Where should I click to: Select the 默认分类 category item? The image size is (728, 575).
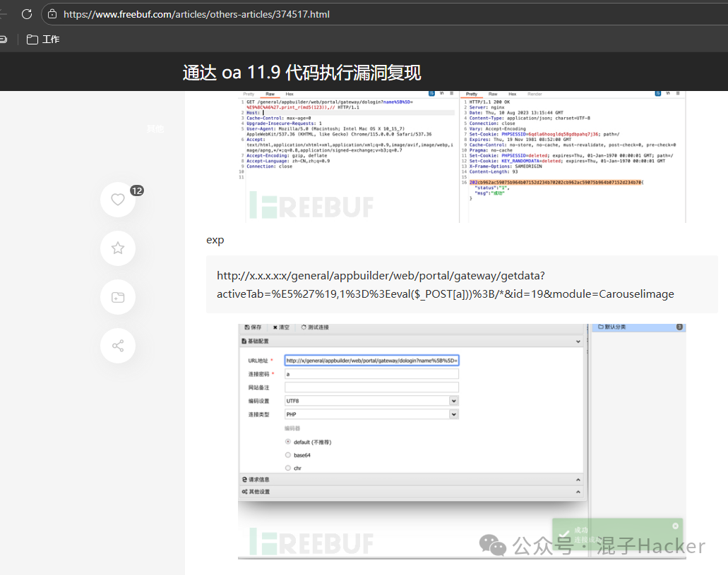point(639,327)
